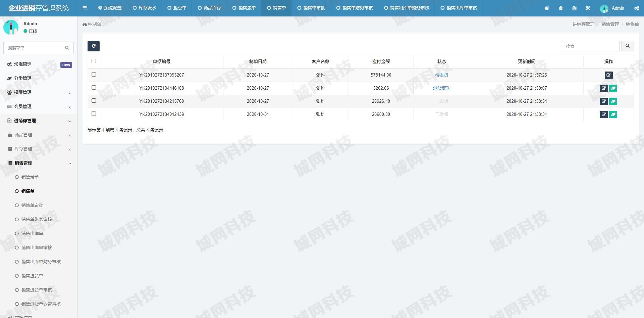Image resolution: width=644 pixels, height=318 pixels.
Task: Toggle the select-all checkbox in table header
Action: [x=94, y=61]
